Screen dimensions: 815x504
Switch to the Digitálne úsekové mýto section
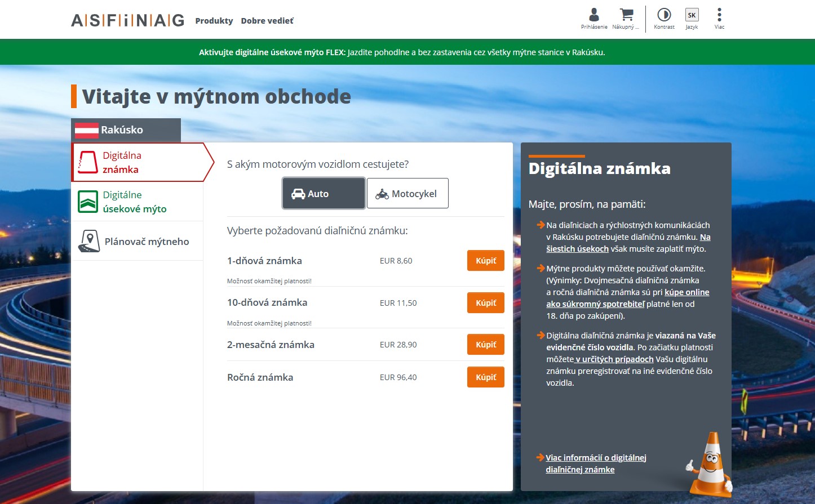tap(135, 201)
